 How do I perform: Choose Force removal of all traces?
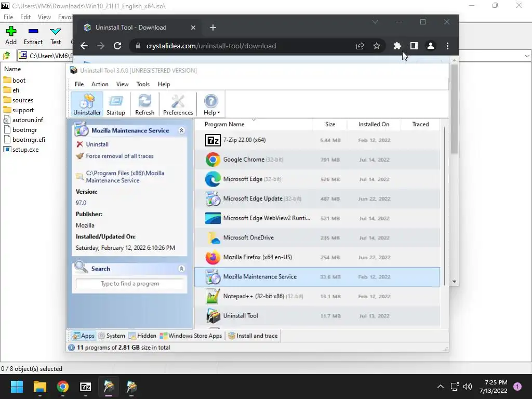(119, 156)
